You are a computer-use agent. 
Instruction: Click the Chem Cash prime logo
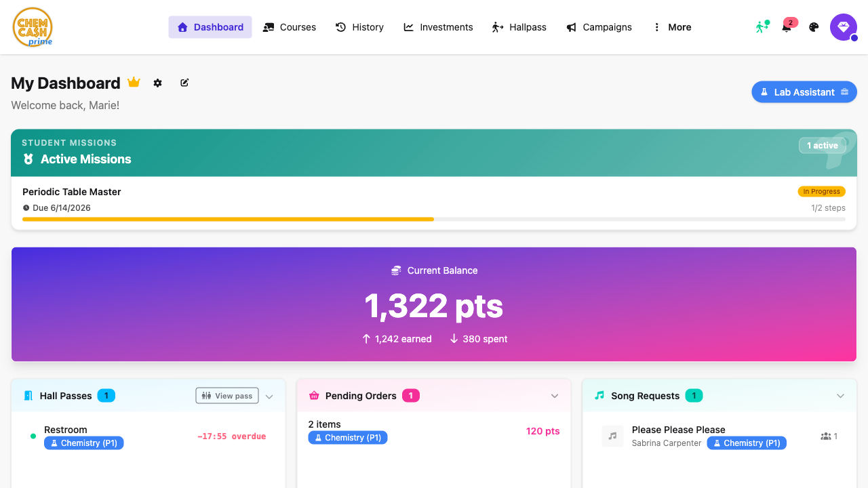tap(33, 27)
